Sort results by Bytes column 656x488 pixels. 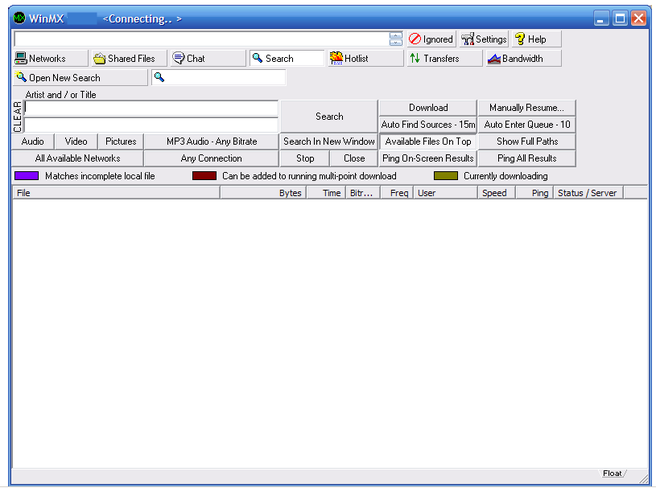[x=263, y=193]
